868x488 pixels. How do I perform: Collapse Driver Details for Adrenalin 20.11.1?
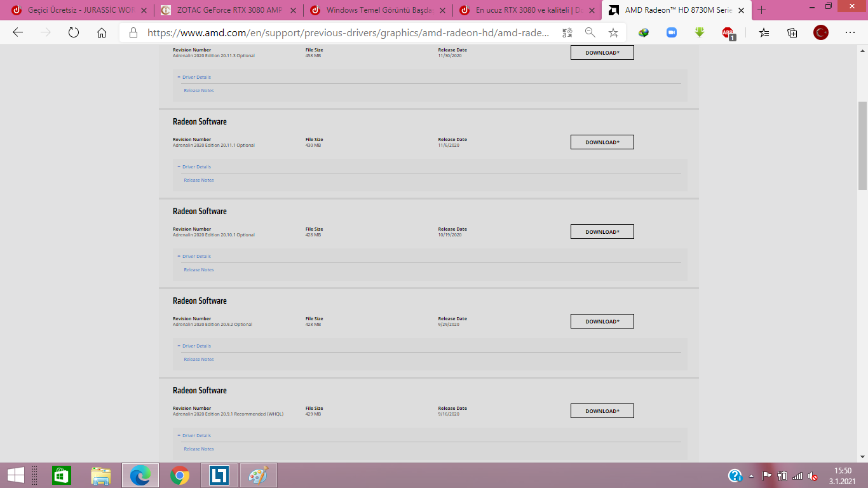pyautogui.click(x=194, y=166)
